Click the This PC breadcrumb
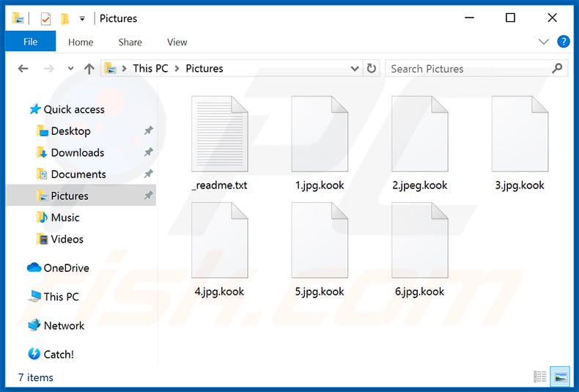Screen dimensions: 579x392 [x=150, y=68]
